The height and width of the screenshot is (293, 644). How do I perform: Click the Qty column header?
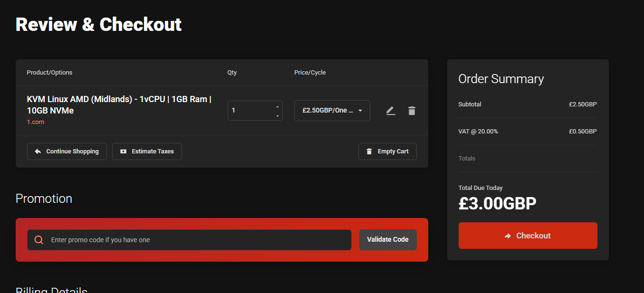click(x=232, y=73)
